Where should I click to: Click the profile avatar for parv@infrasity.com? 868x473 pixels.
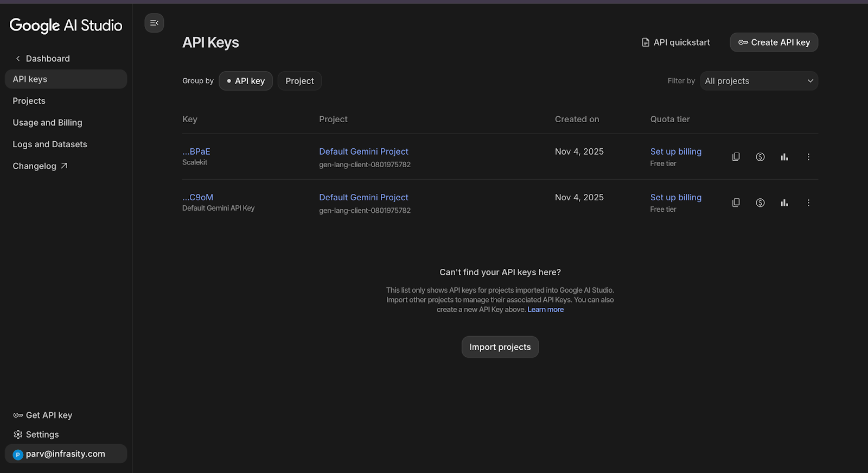(x=18, y=455)
